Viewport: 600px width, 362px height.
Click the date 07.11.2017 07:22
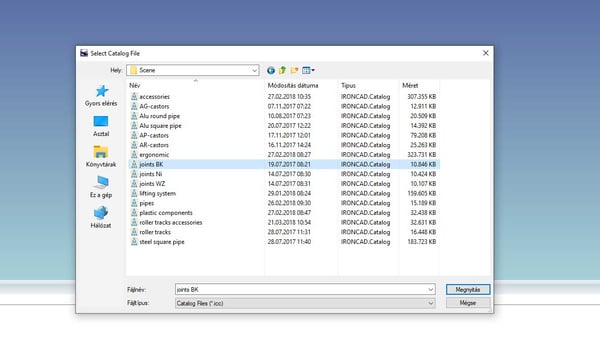(x=289, y=106)
